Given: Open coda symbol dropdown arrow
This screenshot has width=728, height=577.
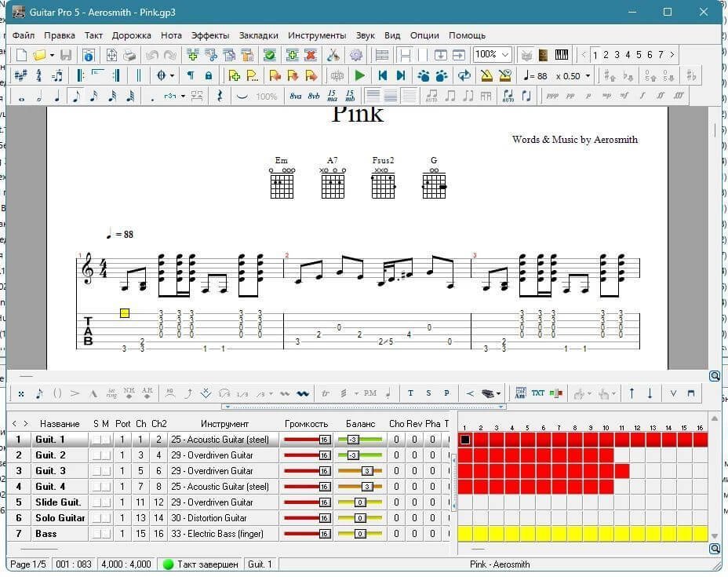Looking at the screenshot, I should (172, 75).
